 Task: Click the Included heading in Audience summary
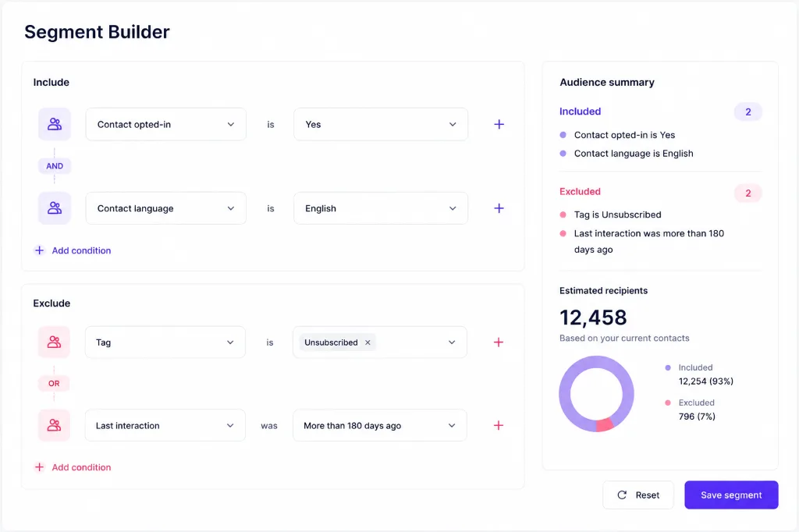pos(580,111)
